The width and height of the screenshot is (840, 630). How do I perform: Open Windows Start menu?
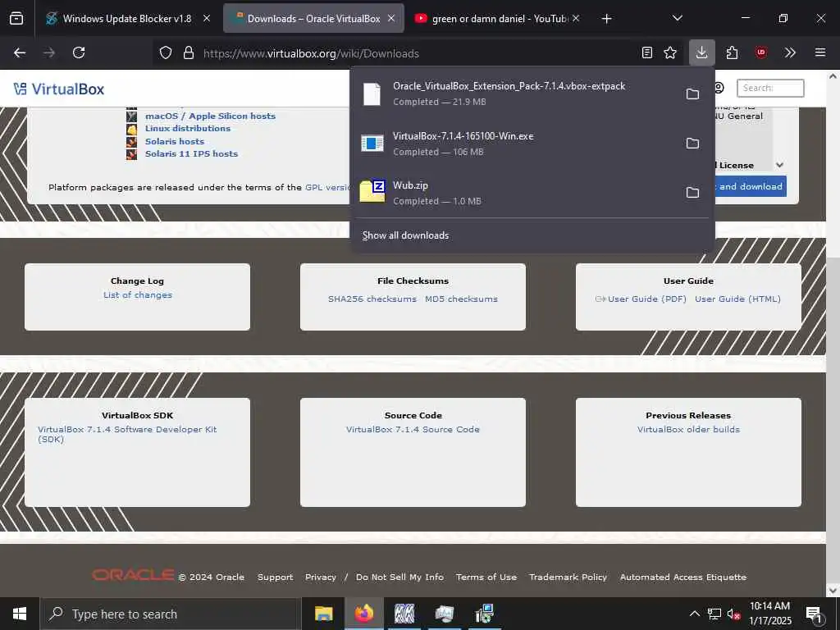tap(20, 614)
